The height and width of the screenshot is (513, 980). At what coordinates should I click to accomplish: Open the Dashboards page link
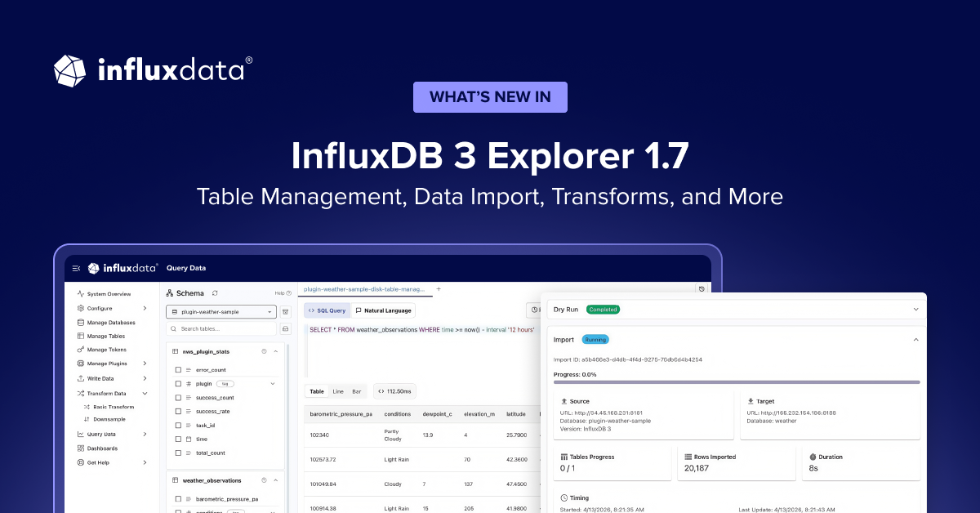tap(102, 448)
